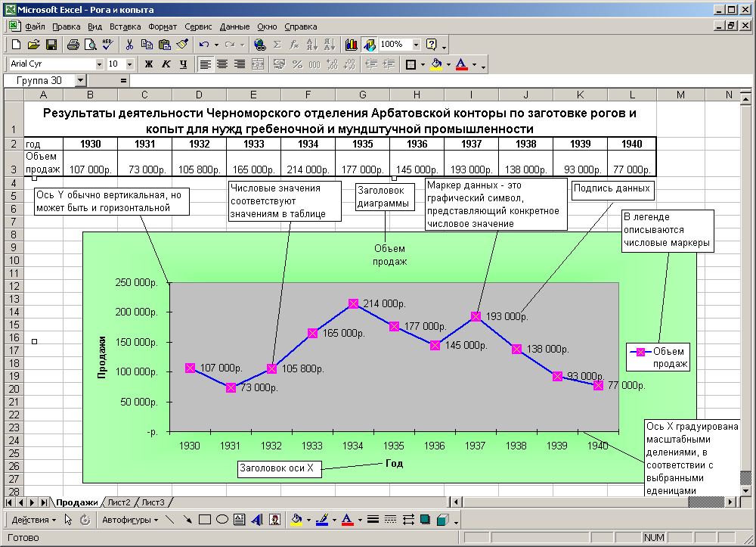Open the Данные menu
Image resolution: width=756 pixels, height=547 pixels.
click(x=235, y=26)
